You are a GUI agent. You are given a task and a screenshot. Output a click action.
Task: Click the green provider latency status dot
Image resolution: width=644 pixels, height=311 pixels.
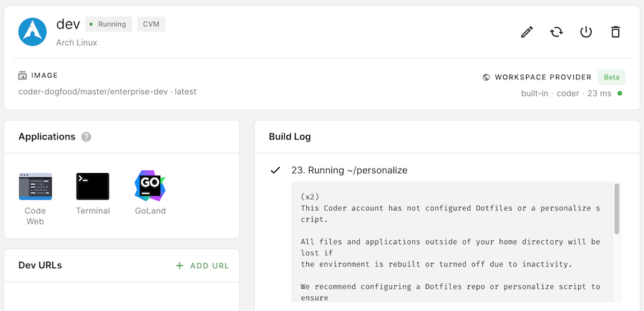click(620, 93)
